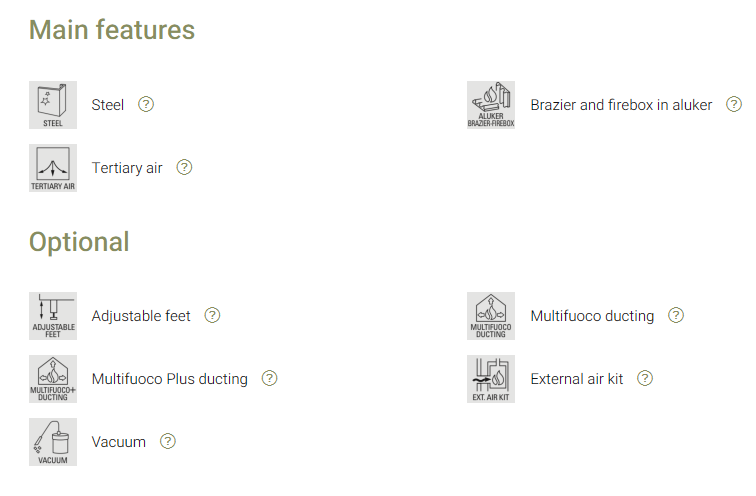Open the External air kit help icon
The width and height of the screenshot is (756, 496).
[645, 378]
